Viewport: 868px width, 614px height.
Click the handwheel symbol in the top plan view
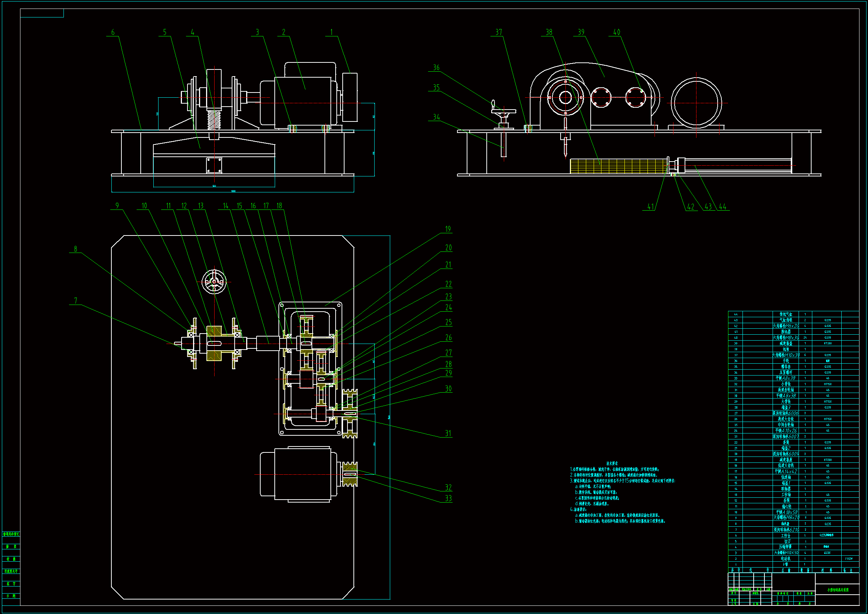pos(214,282)
